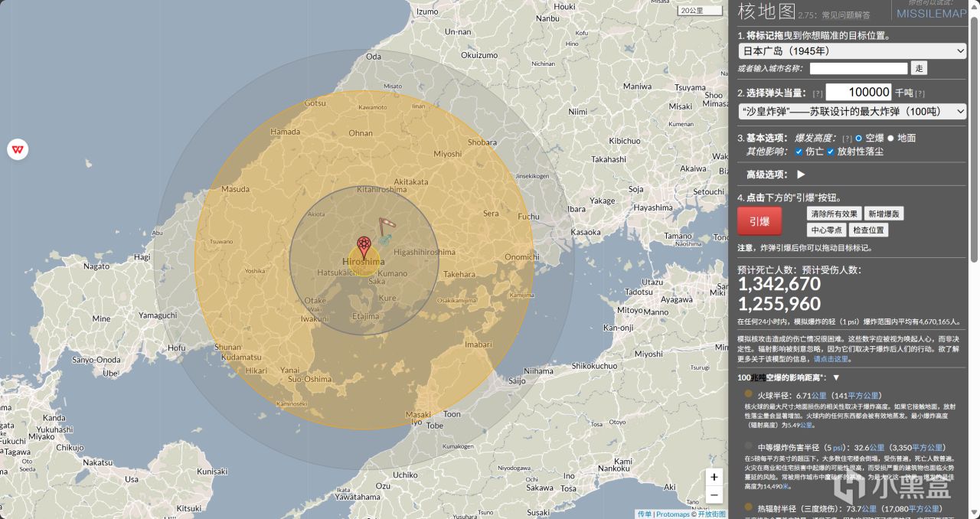The height and width of the screenshot is (519, 980).
Task: Open the 沙皇炸弹 warhead preset dropdown
Action: coord(852,111)
